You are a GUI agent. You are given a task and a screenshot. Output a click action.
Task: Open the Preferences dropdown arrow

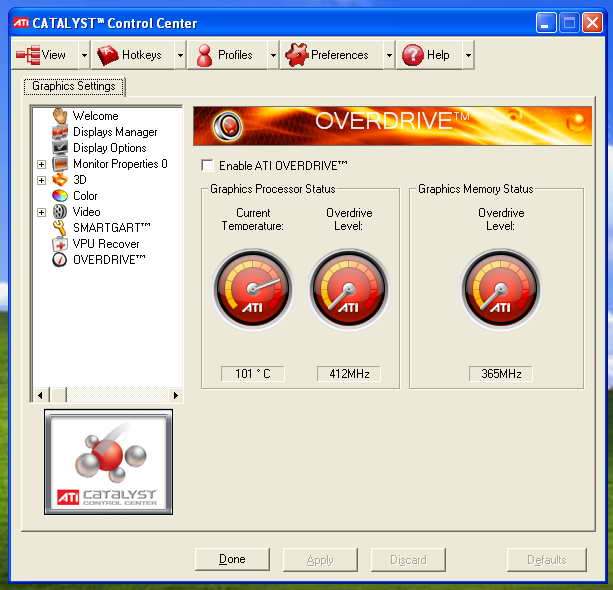tap(389, 55)
